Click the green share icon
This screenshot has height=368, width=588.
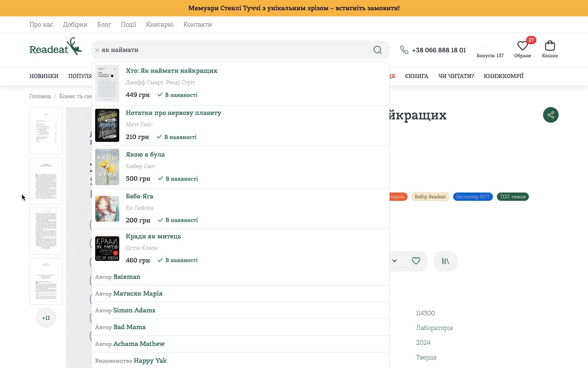point(551,115)
